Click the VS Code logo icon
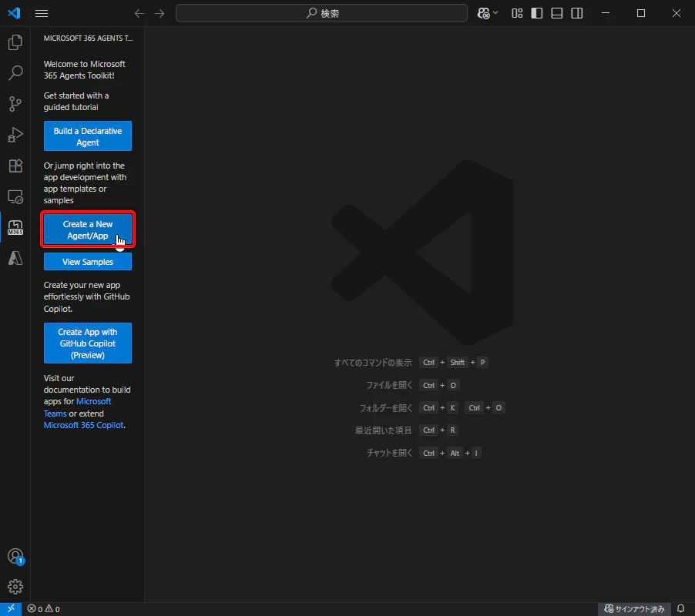 tap(14, 13)
